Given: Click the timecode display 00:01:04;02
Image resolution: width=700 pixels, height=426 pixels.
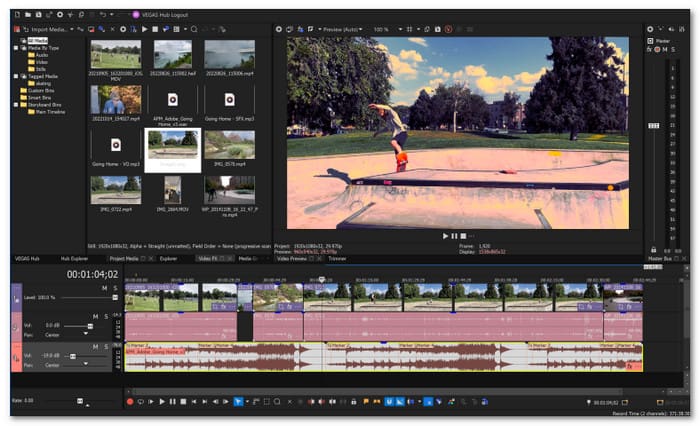Looking at the screenshot, I should (92, 275).
